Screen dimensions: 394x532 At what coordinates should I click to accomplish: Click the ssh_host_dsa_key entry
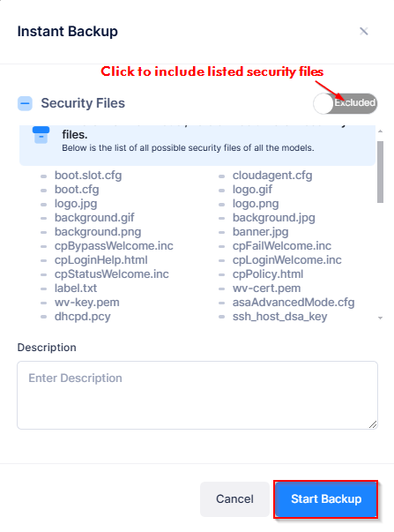click(x=279, y=317)
